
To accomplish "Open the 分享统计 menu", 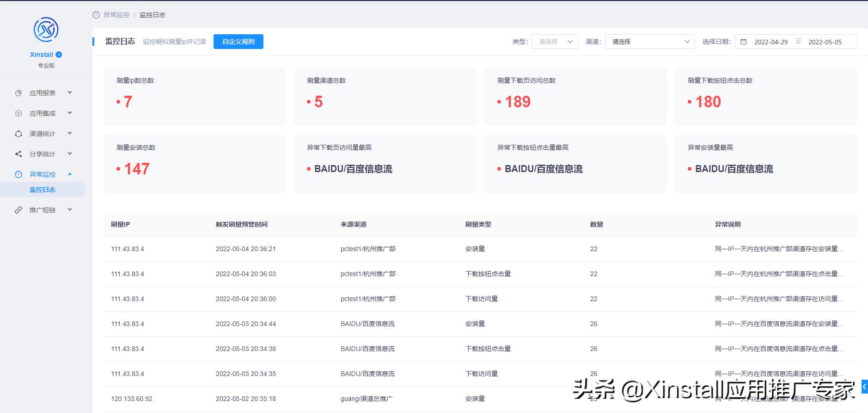I will point(43,154).
